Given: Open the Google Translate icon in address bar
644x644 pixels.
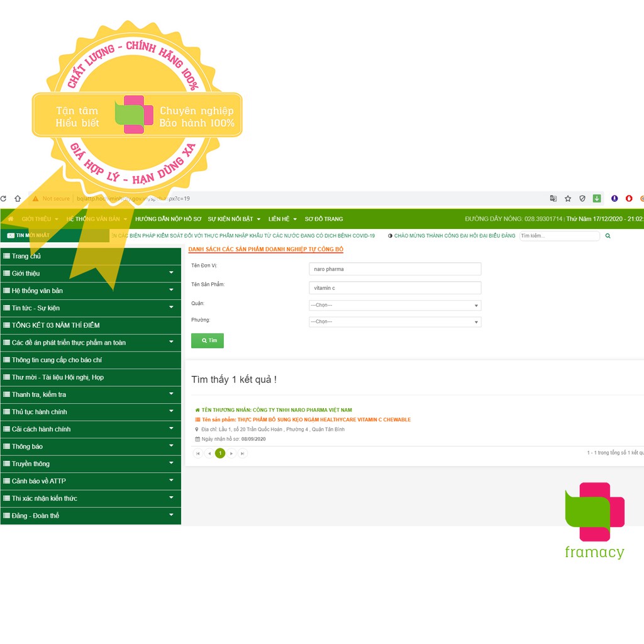Looking at the screenshot, I should (x=553, y=199).
